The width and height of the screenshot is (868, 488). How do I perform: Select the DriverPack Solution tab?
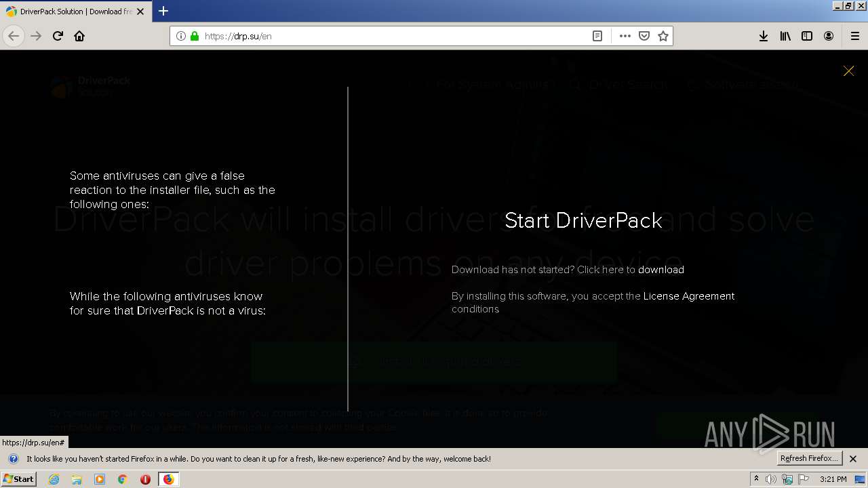pos(76,12)
